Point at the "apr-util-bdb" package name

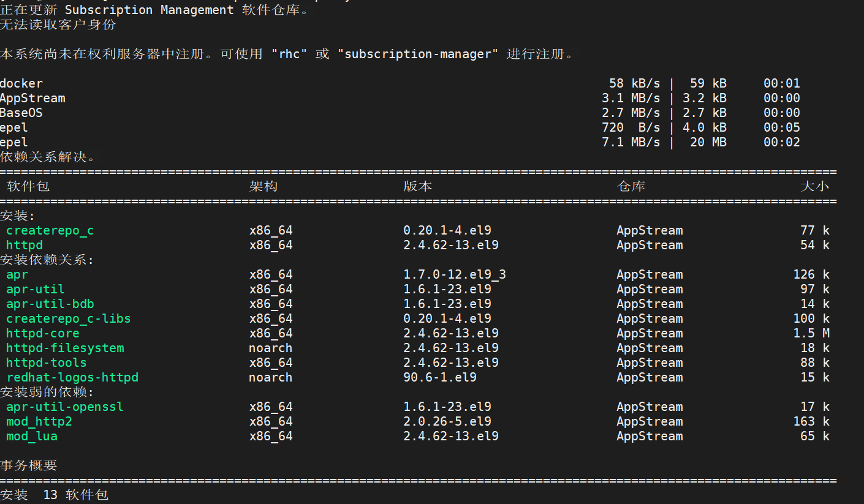tap(50, 304)
